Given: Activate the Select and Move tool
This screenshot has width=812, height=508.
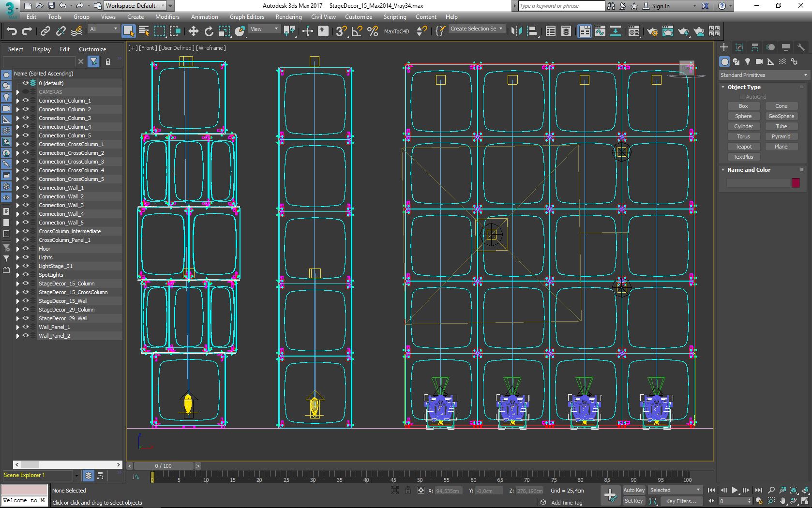Looking at the screenshot, I should [193, 31].
